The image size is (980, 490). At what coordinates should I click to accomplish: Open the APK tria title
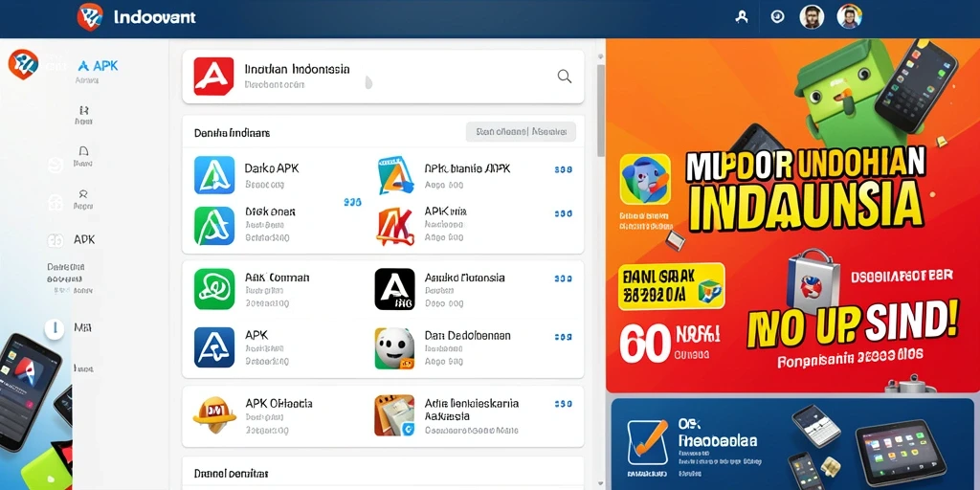[446, 212]
